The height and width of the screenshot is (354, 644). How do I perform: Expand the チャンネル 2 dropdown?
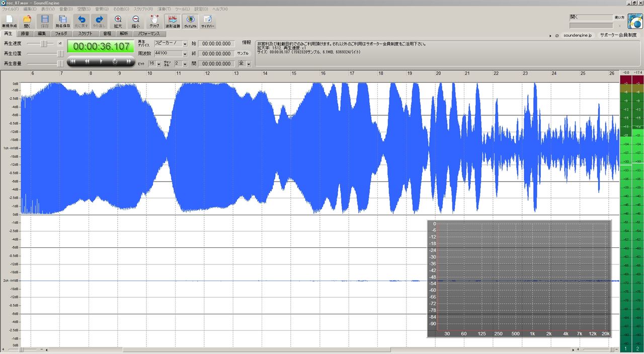tap(185, 64)
